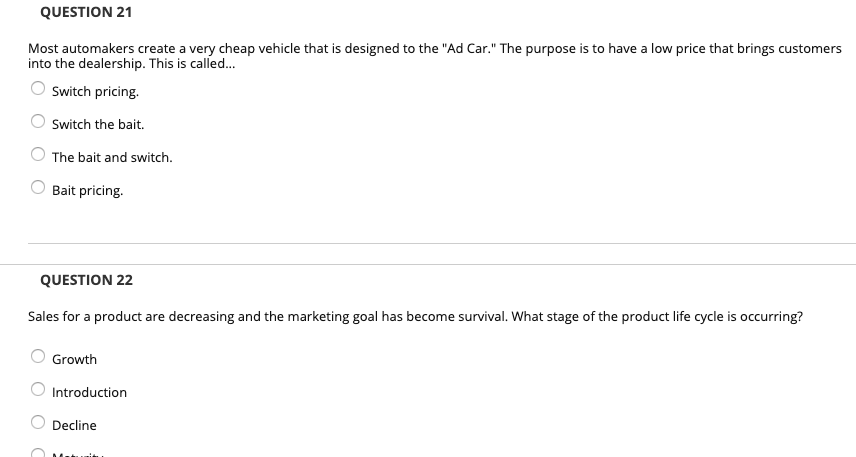Click the "Bait pricing." answer text
This screenshot has height=457, width=856.
[x=87, y=191]
